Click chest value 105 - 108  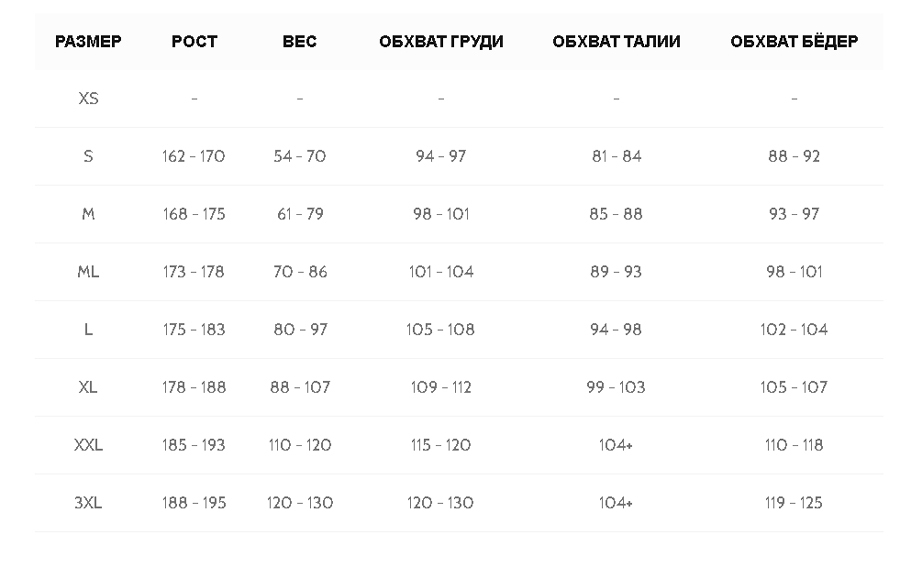point(440,330)
